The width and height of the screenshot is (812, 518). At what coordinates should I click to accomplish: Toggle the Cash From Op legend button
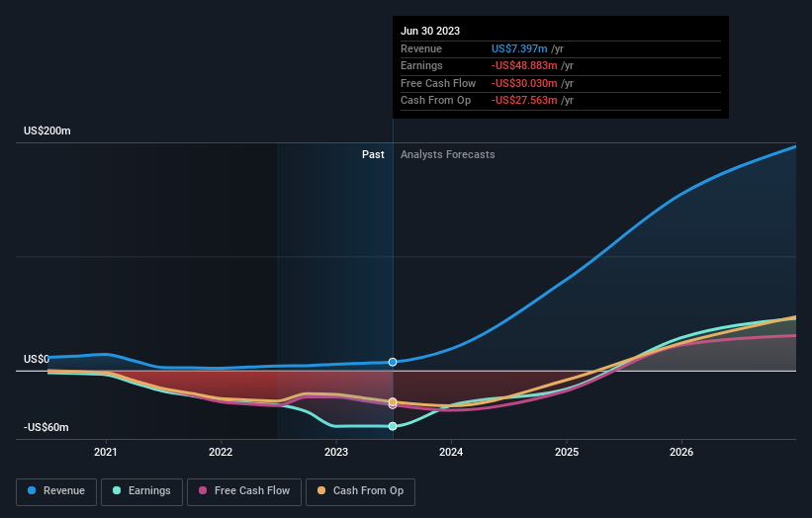tap(360, 491)
